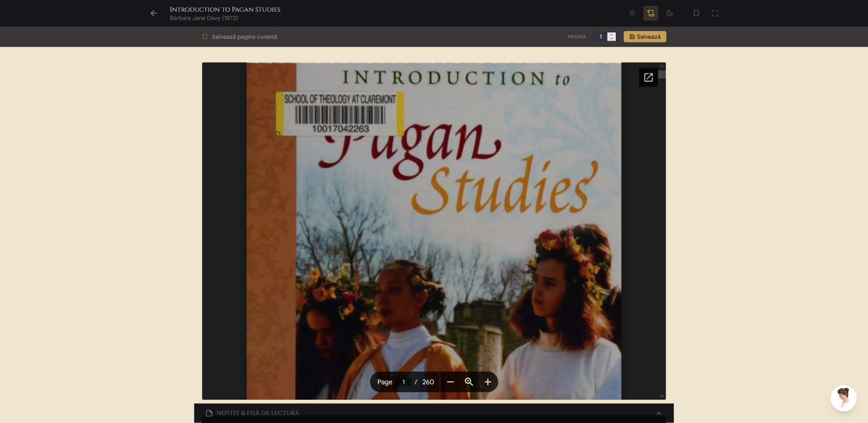The height and width of the screenshot is (423, 868).
Task: Select the sepia scroll reading theme
Action: coord(651,14)
